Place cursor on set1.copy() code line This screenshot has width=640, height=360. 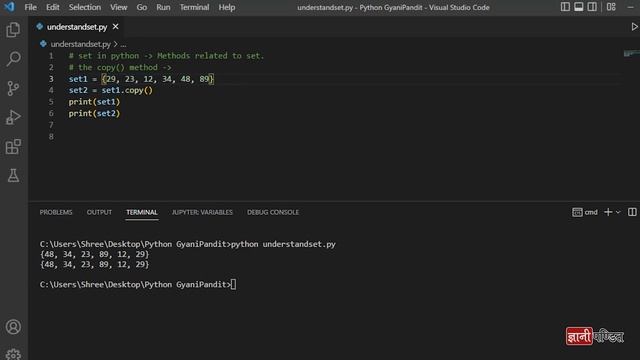pyautogui.click(x=111, y=90)
